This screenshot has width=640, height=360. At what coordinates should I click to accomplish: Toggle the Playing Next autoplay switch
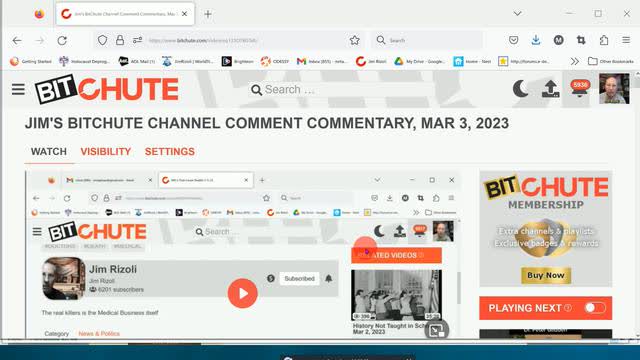pyautogui.click(x=595, y=308)
